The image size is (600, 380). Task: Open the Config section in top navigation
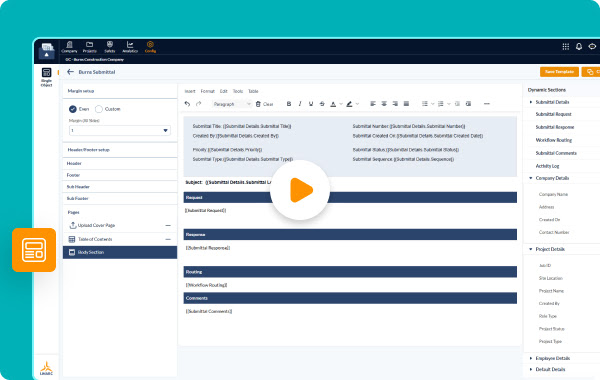150,47
